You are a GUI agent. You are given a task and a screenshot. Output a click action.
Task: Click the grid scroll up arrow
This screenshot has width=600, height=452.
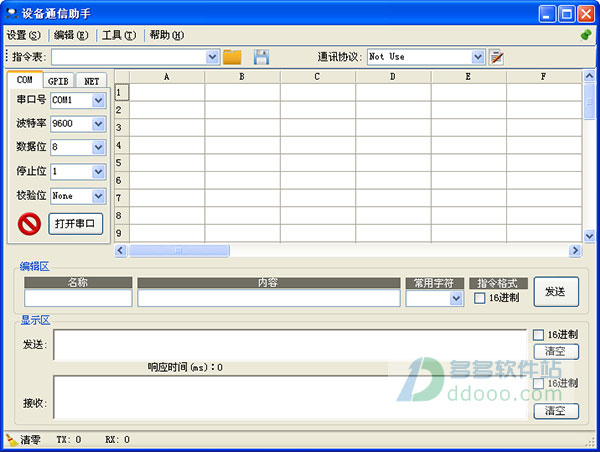point(589,76)
